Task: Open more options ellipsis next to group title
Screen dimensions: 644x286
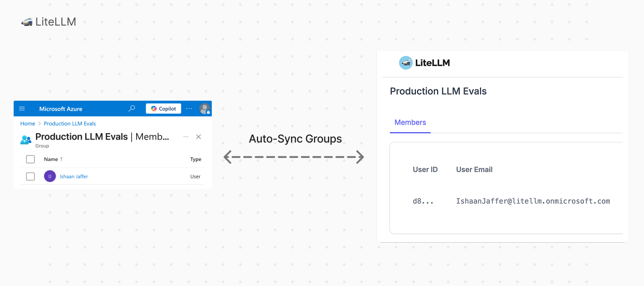Action: point(185,137)
